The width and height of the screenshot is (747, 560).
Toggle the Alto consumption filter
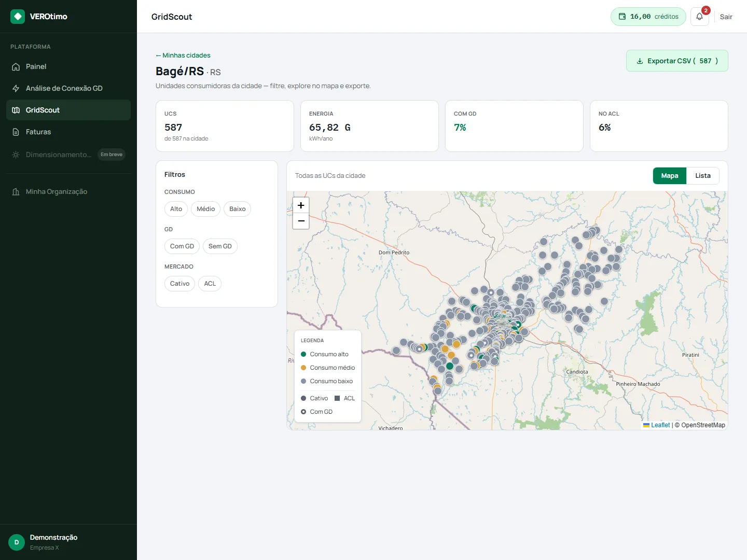tap(176, 209)
